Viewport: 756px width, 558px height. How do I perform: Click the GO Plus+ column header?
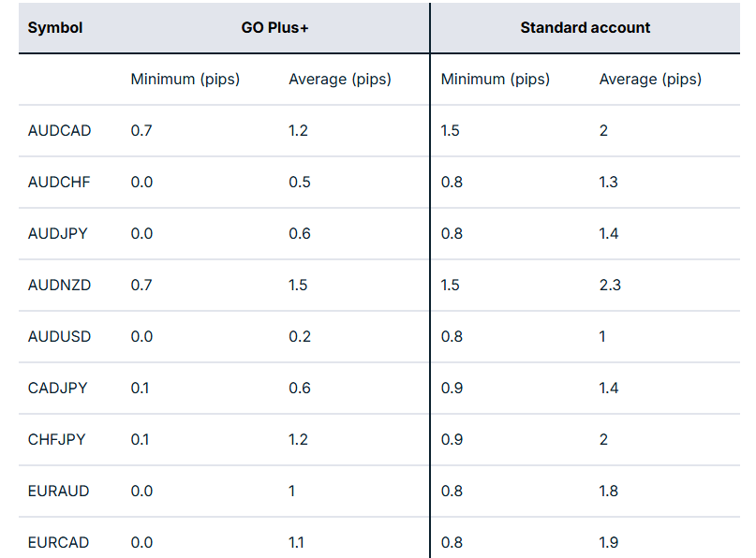(x=274, y=28)
